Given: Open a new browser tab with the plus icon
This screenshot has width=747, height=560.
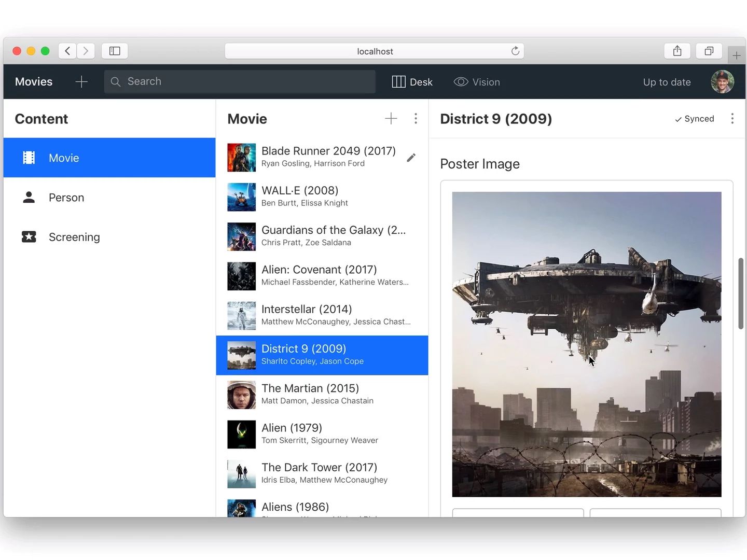Looking at the screenshot, I should coord(736,55).
